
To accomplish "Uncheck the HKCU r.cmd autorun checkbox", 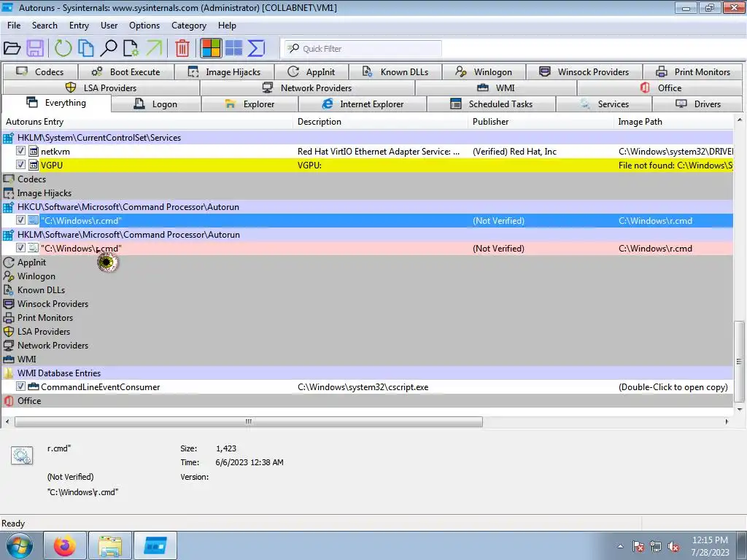I will pyautogui.click(x=20, y=220).
